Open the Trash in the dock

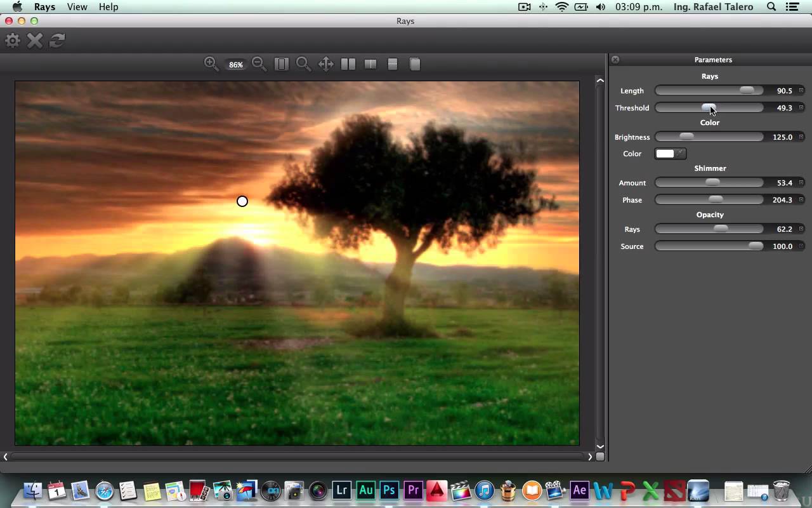782,490
